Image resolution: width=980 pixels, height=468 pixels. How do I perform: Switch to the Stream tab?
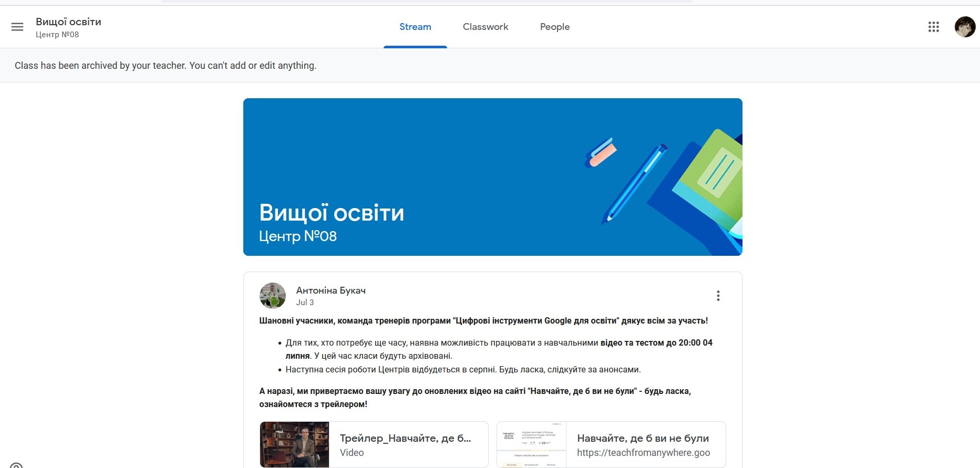(x=415, y=27)
